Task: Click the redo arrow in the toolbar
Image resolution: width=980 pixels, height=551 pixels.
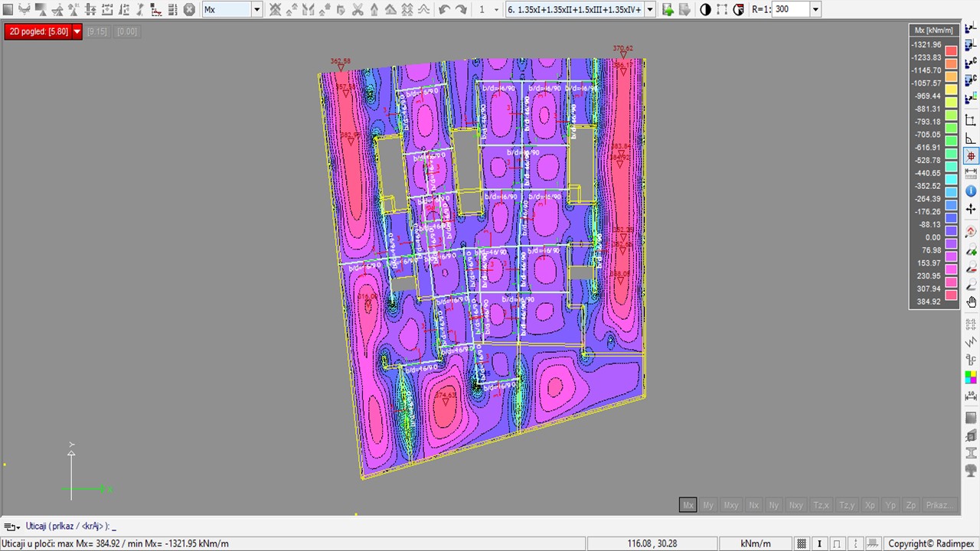Action: [x=461, y=9]
